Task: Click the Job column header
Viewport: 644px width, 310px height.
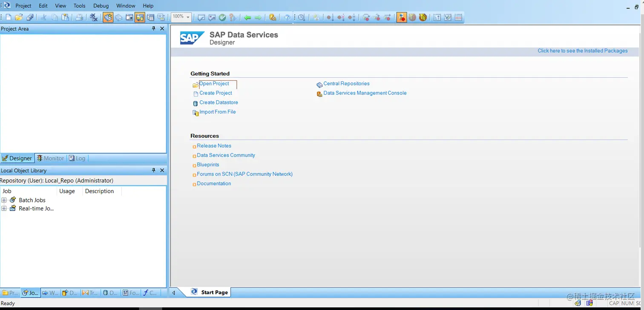Action: (x=29, y=191)
